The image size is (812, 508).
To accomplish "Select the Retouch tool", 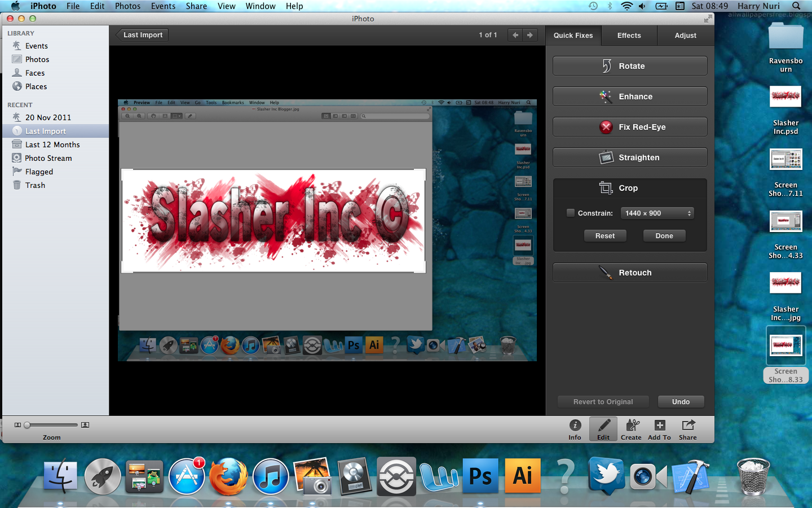I will [629, 272].
